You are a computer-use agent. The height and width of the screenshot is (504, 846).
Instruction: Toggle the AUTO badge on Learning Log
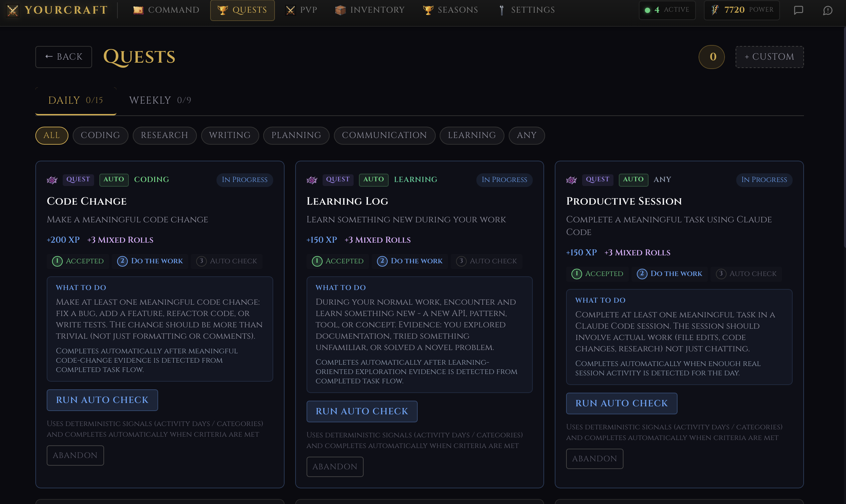tap(374, 180)
